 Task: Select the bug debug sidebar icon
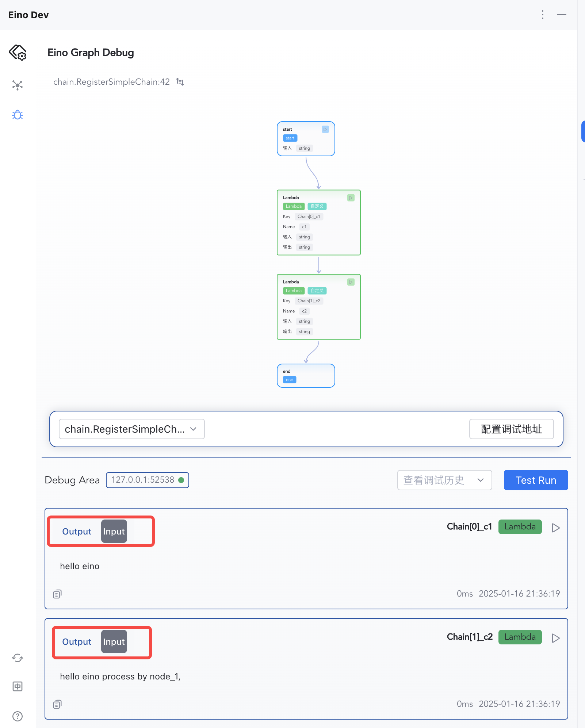(x=18, y=115)
